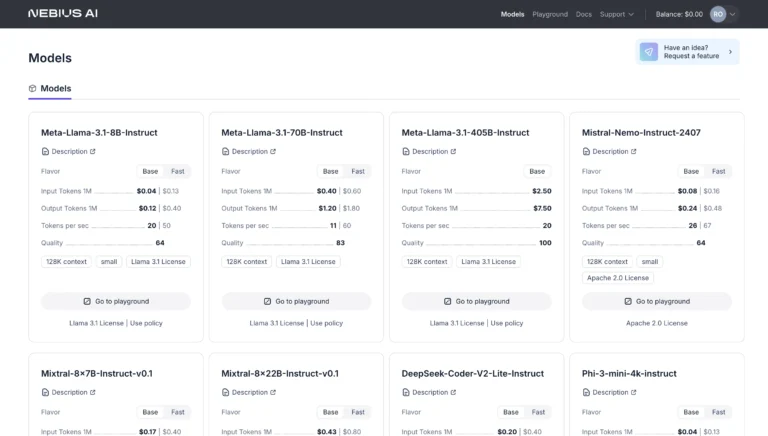Click the RO user avatar

pos(718,14)
